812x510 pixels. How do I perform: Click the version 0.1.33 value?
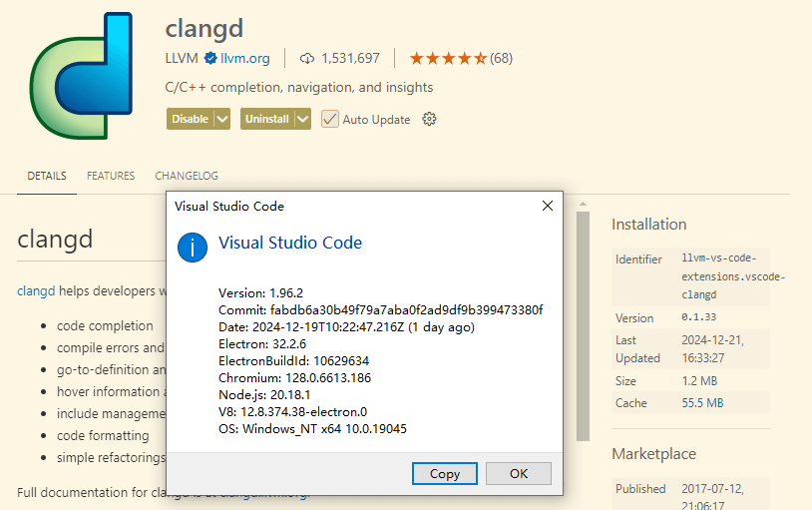[699, 317]
